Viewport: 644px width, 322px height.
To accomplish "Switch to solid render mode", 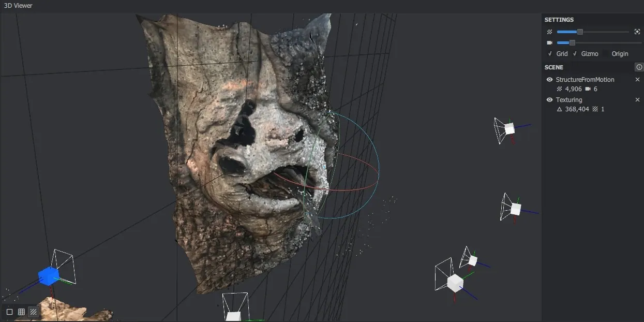I will point(9,312).
